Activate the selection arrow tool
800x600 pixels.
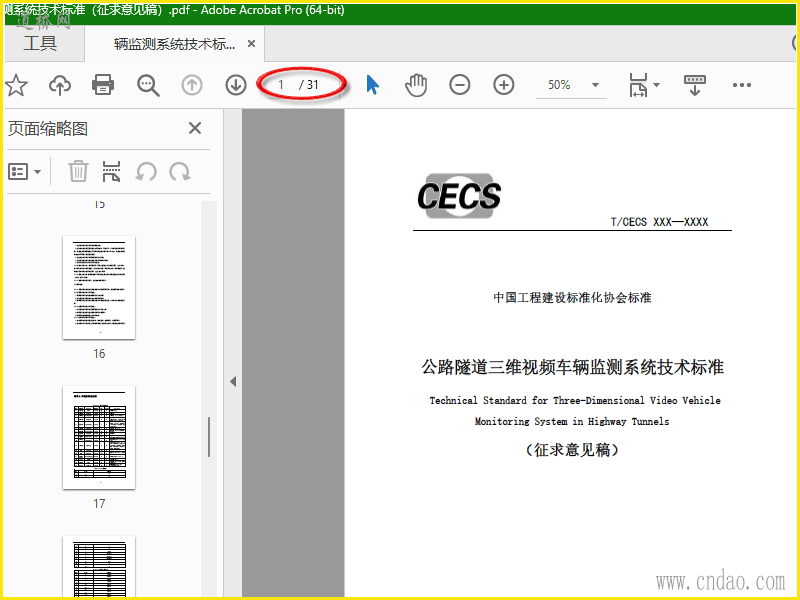pyautogui.click(x=372, y=85)
